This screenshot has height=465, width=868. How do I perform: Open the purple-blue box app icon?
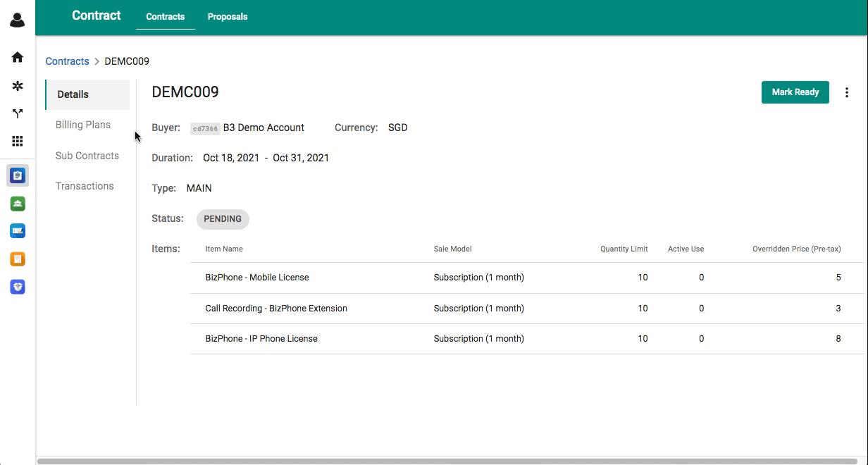[18, 287]
